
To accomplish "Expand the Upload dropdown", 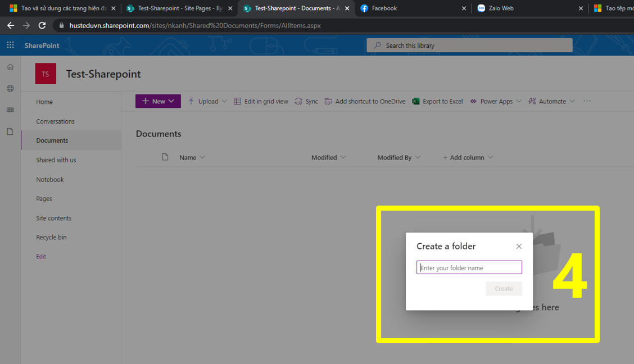I will click(x=207, y=102).
